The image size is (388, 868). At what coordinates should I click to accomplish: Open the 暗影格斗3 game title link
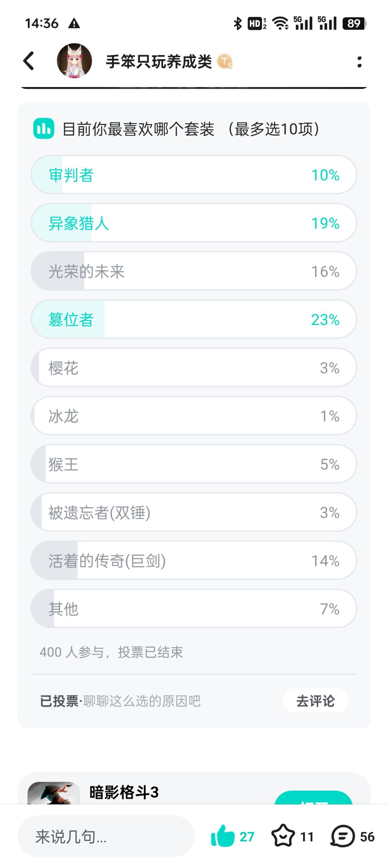[x=124, y=792]
